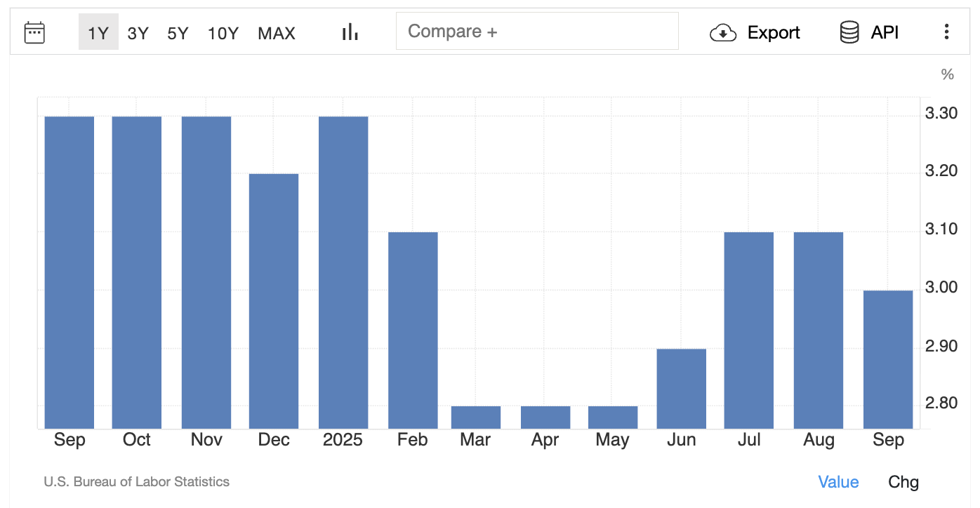The image size is (980, 508).
Task: Select the 1Y time range
Action: pyautogui.click(x=98, y=33)
